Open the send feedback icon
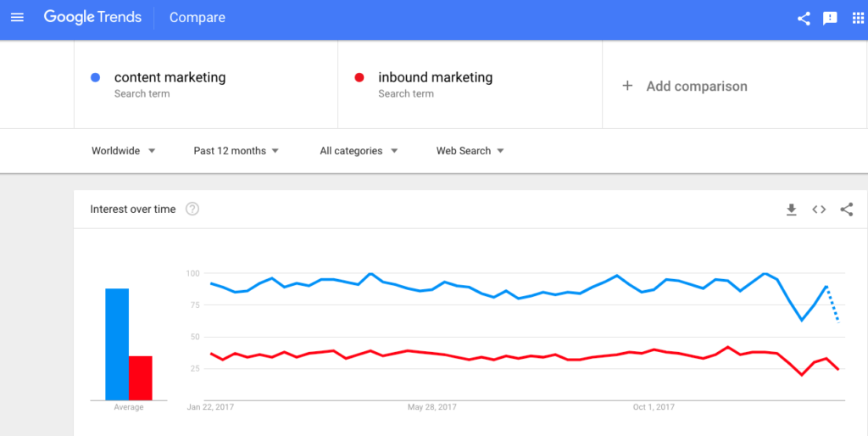Screen dimensions: 868x436 830,19
